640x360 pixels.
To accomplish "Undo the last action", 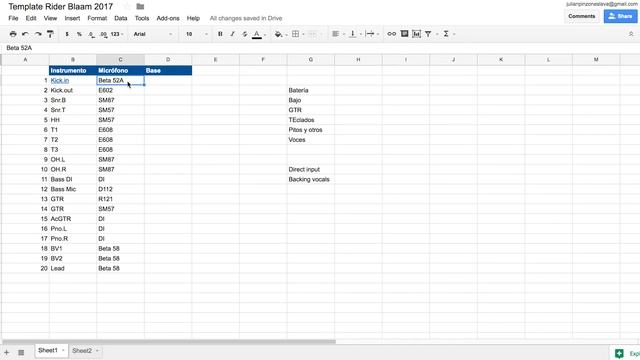I will pos(25,34).
